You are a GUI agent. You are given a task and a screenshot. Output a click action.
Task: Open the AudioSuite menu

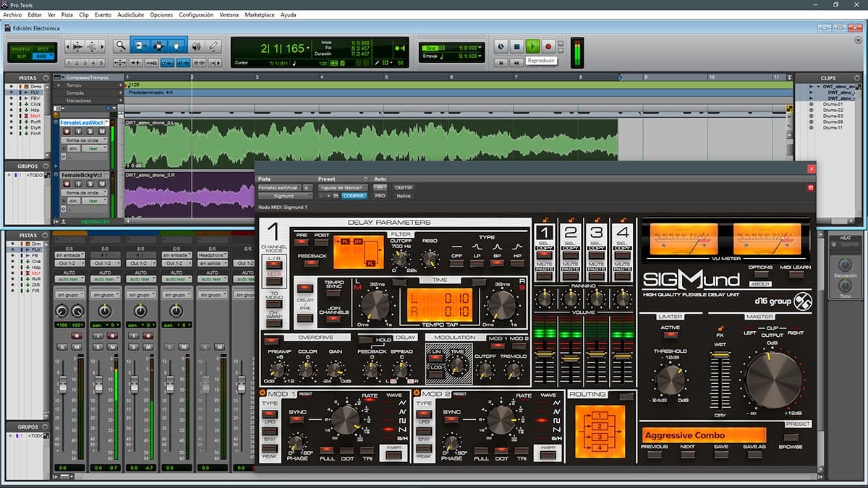click(x=129, y=14)
